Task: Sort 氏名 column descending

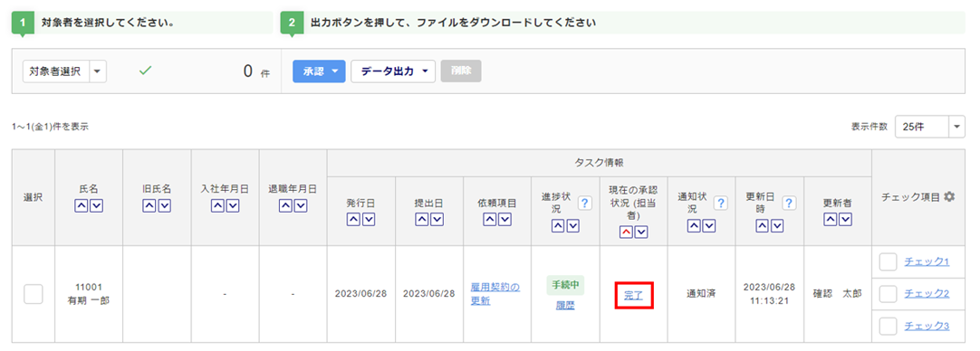Action: 96,204
